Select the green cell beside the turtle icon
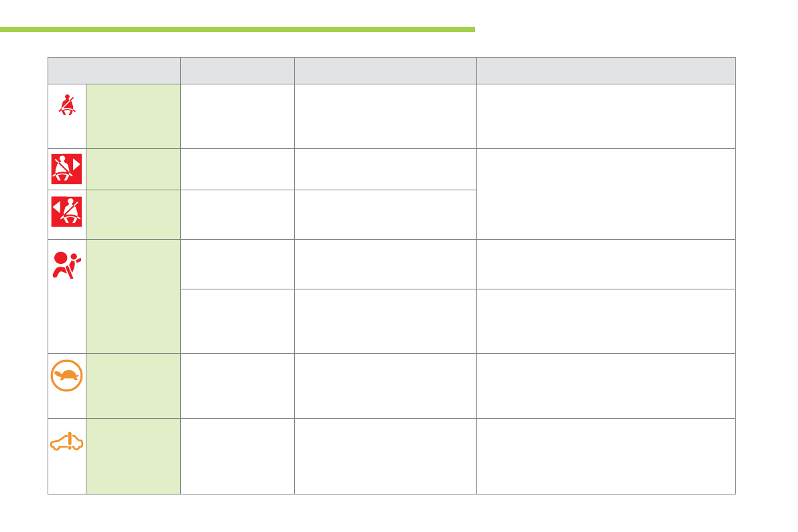Image resolution: width=798 pixels, height=532 pixels. click(133, 386)
